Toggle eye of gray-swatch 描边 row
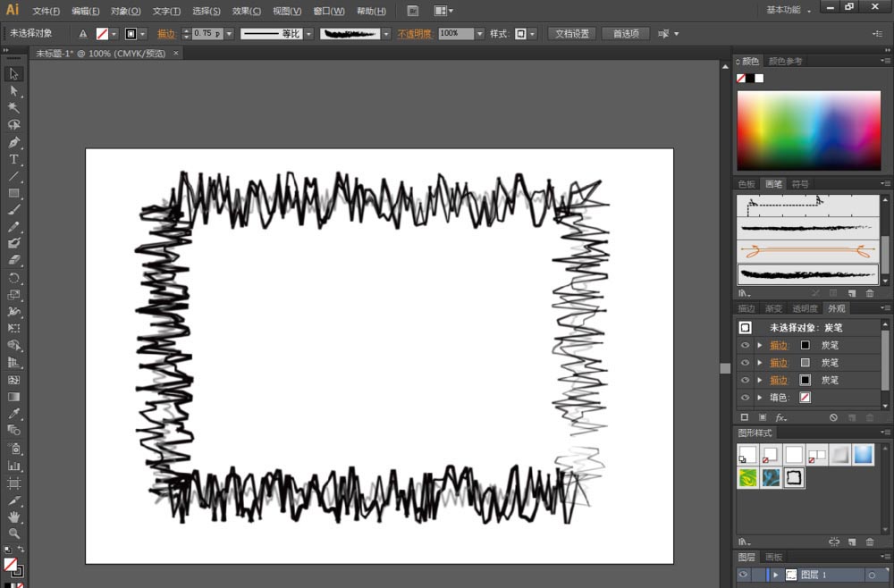This screenshot has width=894, height=588. point(746,363)
